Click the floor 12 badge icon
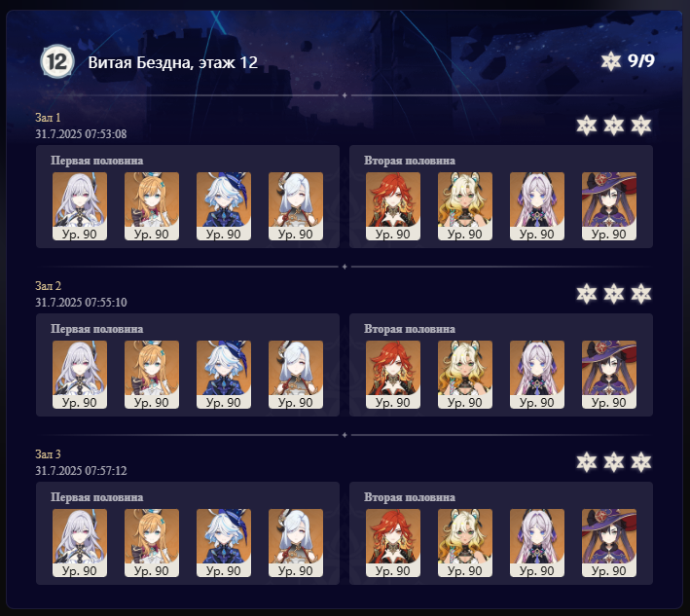The height and width of the screenshot is (616, 690). click(x=57, y=61)
